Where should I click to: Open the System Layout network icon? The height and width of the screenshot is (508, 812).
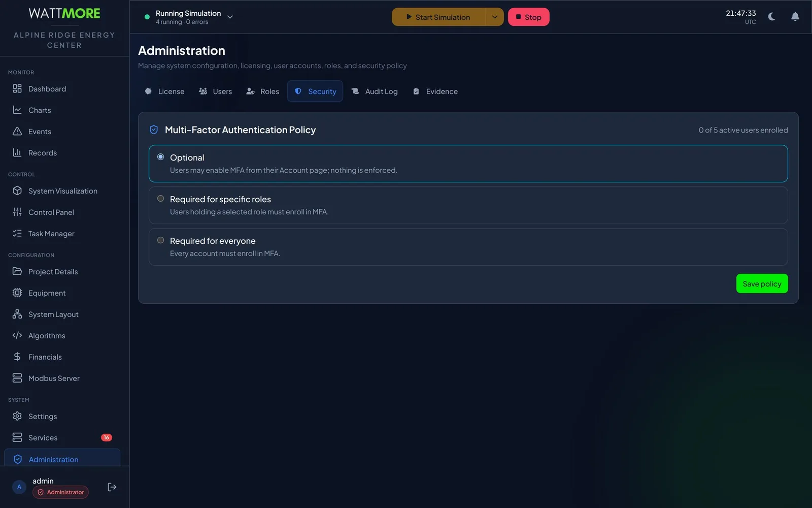click(x=17, y=314)
